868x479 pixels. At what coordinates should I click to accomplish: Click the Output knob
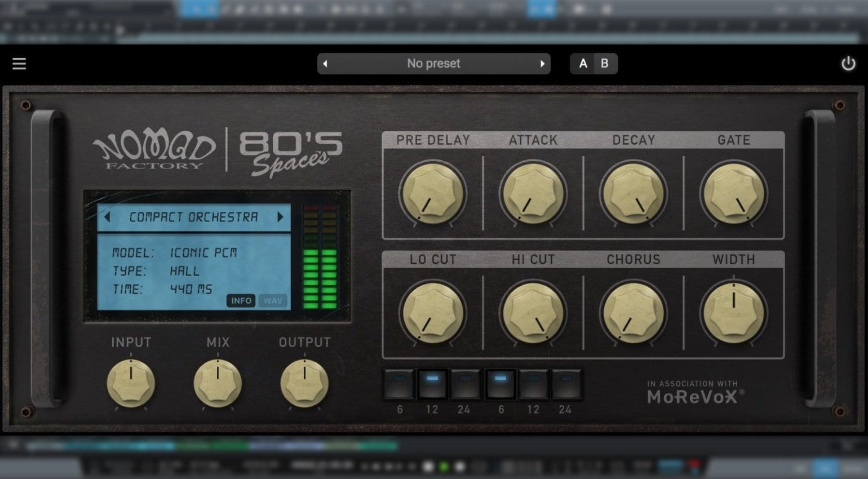[304, 383]
